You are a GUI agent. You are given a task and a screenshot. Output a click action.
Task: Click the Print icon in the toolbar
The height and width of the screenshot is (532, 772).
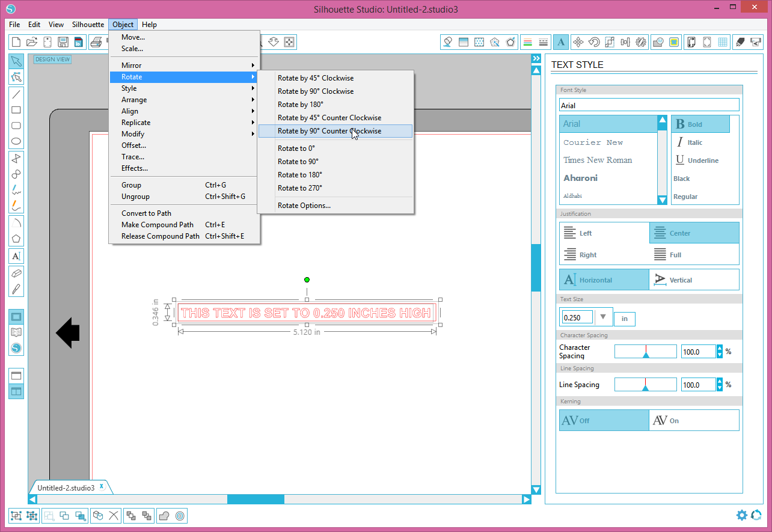(x=96, y=42)
